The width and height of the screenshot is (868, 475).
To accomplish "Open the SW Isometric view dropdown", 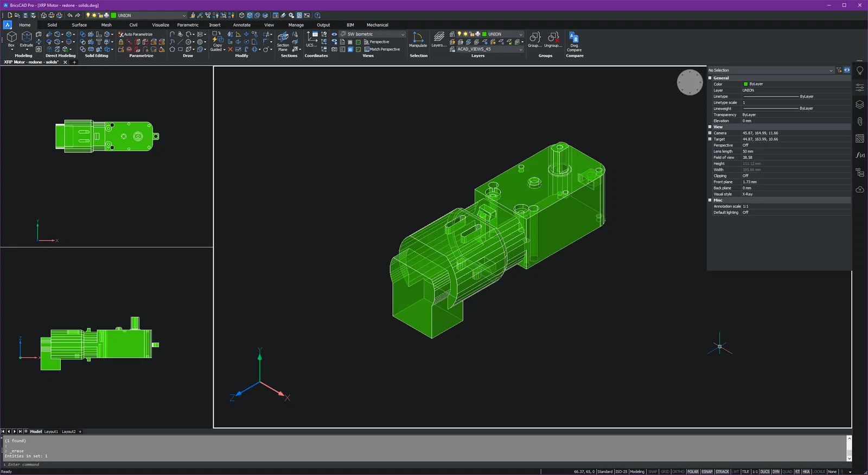I will (x=373, y=34).
